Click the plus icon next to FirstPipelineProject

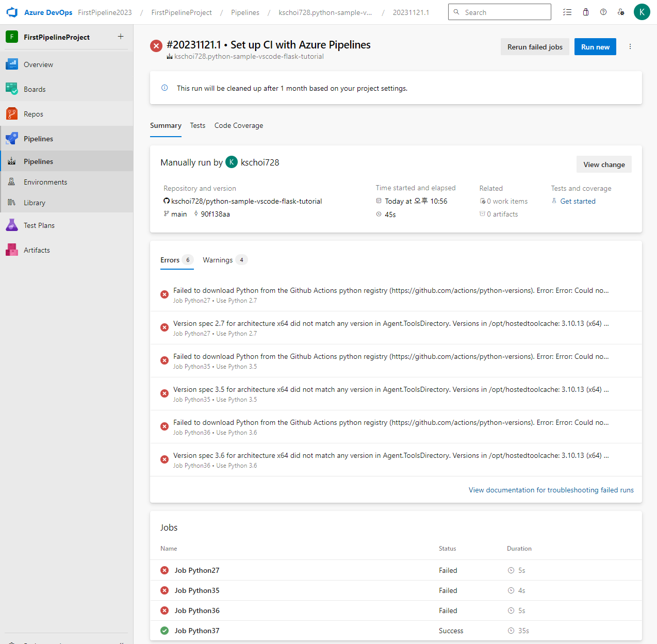121,37
